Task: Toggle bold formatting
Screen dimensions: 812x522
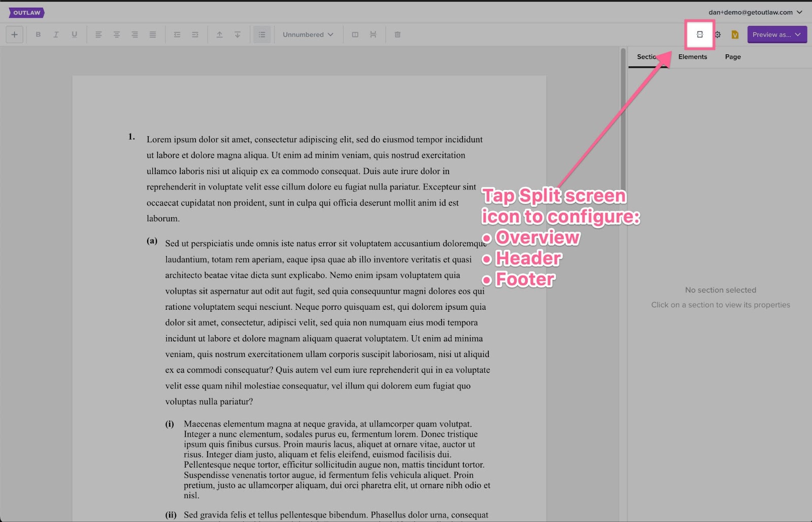Action: 38,35
